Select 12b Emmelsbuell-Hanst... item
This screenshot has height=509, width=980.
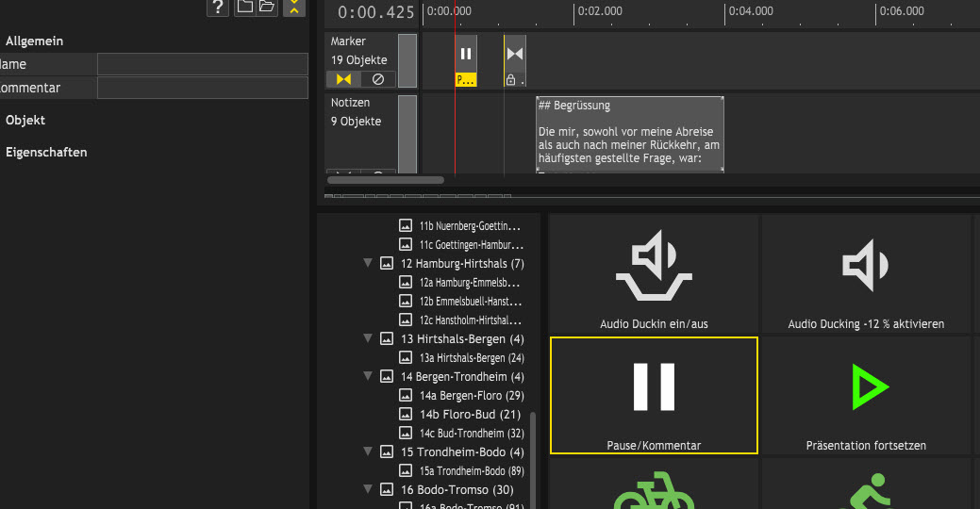point(471,302)
